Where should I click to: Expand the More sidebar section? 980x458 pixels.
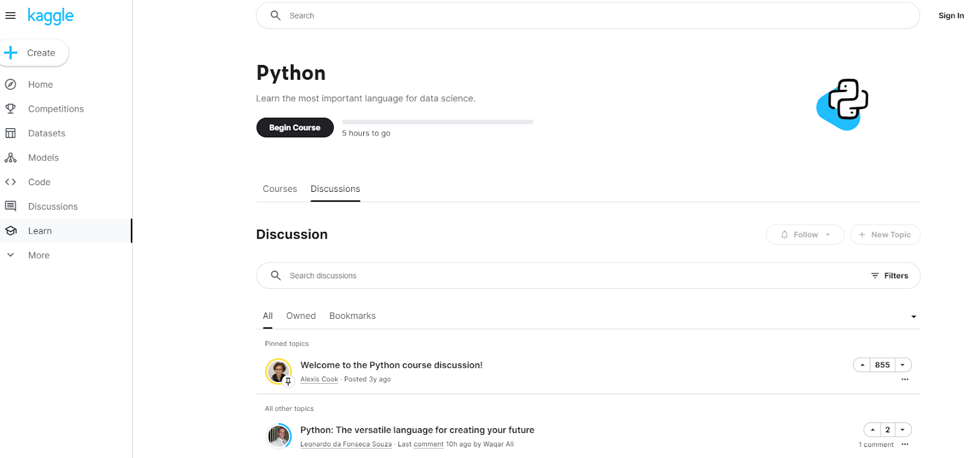coord(39,256)
